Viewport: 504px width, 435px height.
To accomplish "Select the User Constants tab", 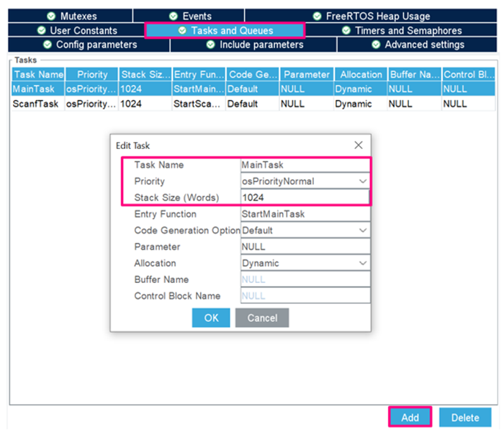I will (x=76, y=30).
